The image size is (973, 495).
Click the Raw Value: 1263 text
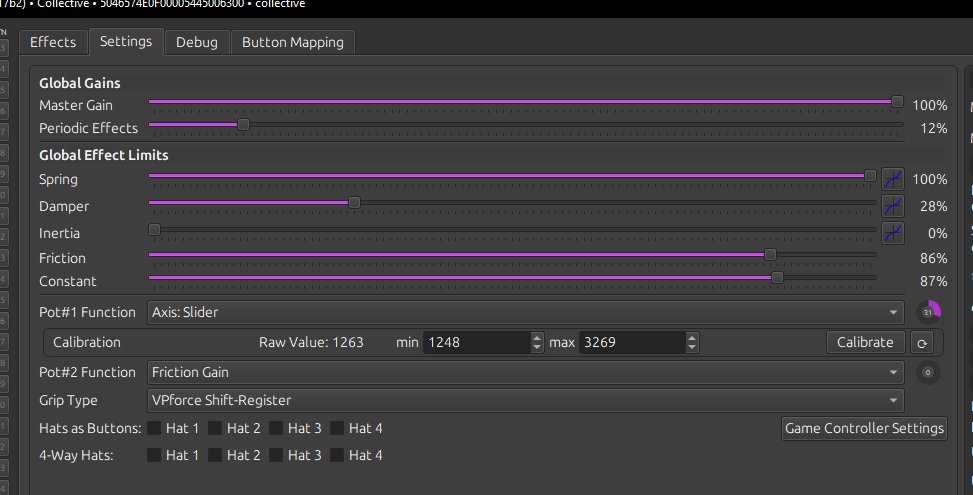pyautogui.click(x=311, y=342)
